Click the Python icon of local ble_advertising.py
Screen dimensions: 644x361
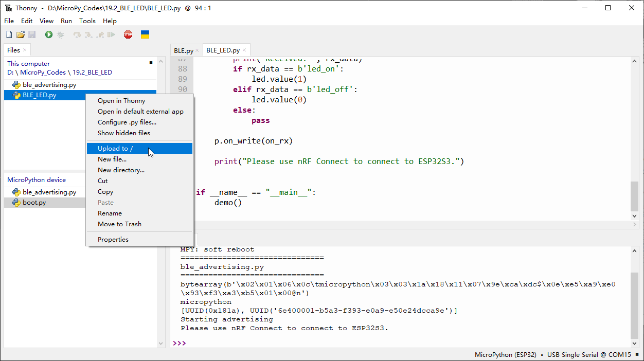click(x=16, y=85)
